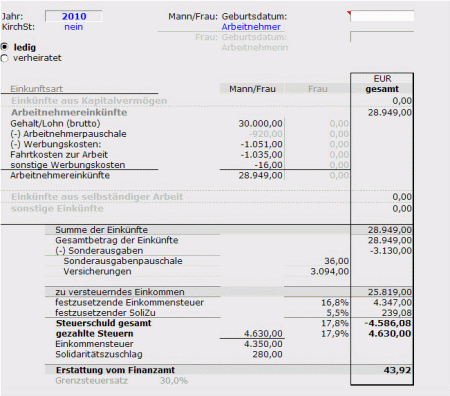Select the verheiratet radio button
The image size is (450, 396).
[4, 58]
